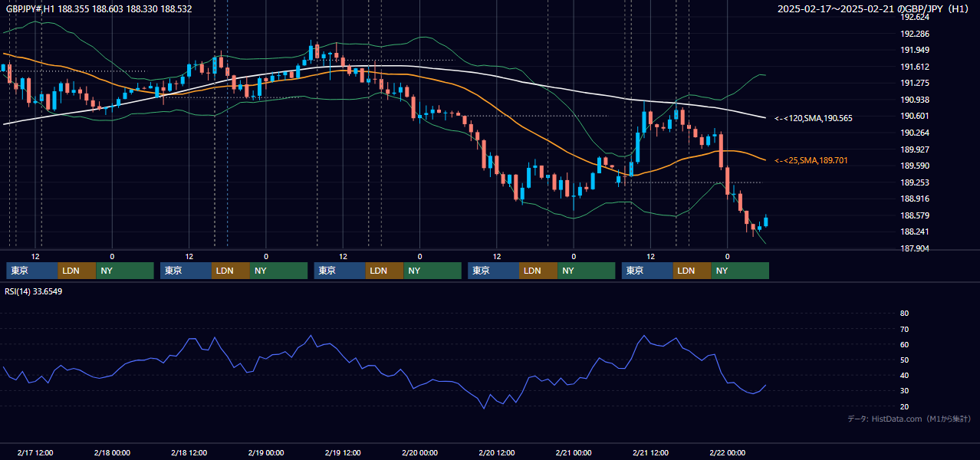980x460 pixels.
Task: Click the 190.264 price axis label
Action: pos(915,133)
